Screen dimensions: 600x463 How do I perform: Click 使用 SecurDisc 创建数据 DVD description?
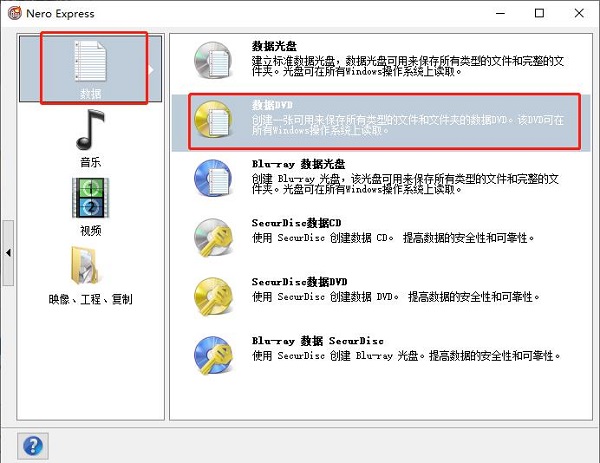pos(396,297)
